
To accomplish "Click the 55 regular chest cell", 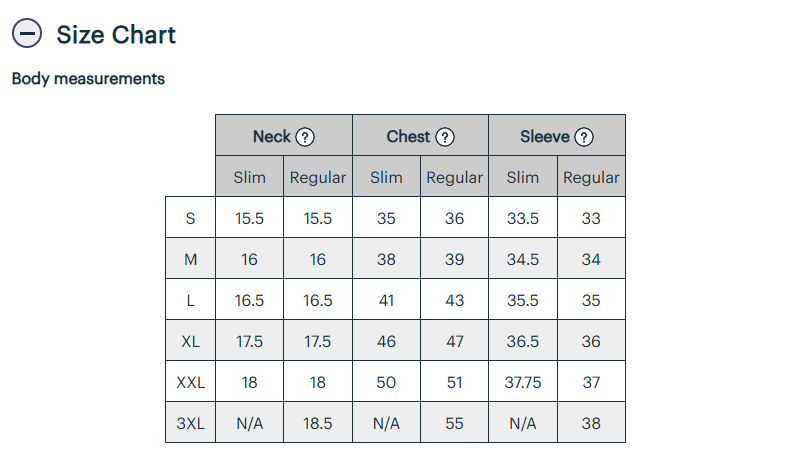I will coord(454,423).
